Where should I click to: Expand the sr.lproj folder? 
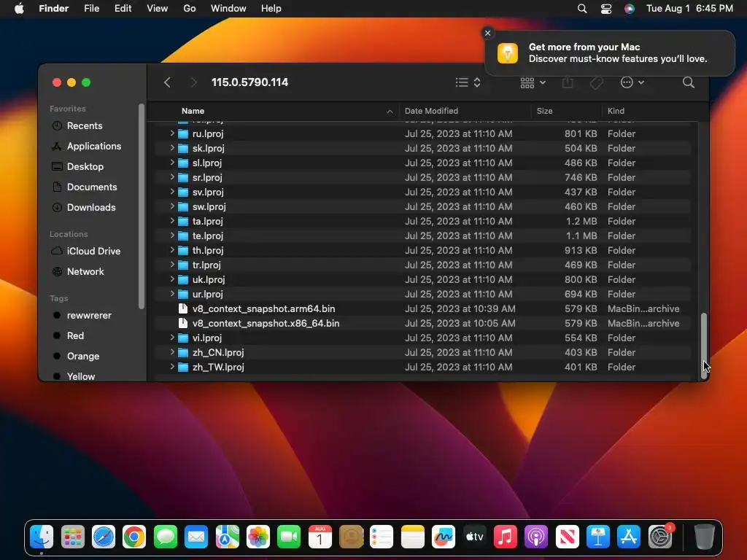click(172, 177)
